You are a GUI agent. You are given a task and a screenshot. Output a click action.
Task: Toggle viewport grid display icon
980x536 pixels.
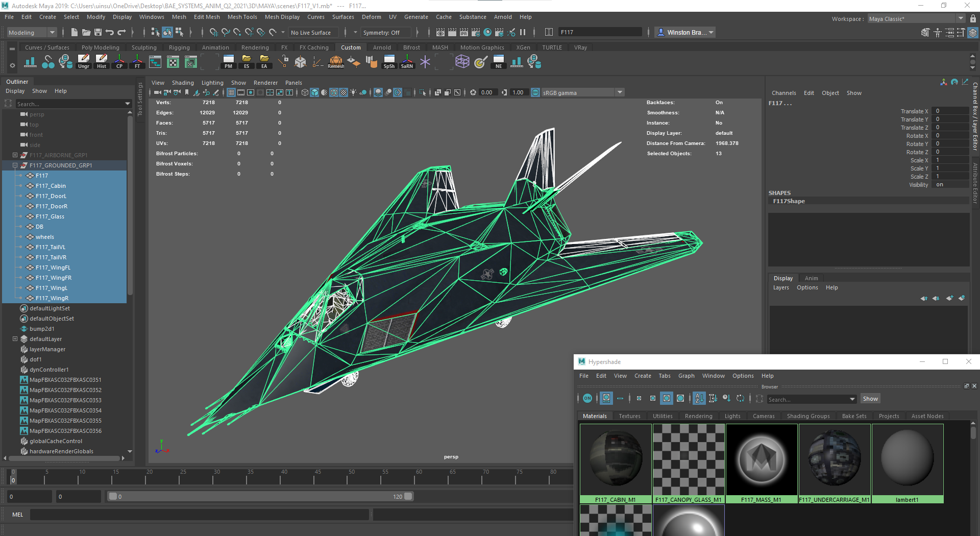(231, 92)
